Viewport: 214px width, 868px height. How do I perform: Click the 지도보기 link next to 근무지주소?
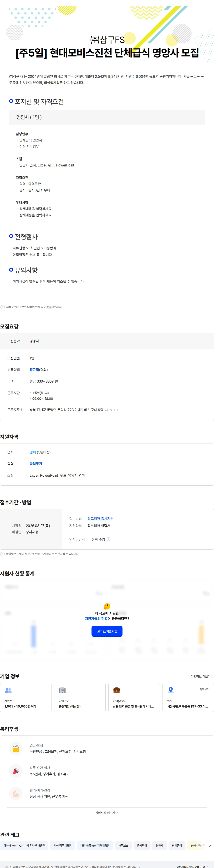tap(110, 410)
